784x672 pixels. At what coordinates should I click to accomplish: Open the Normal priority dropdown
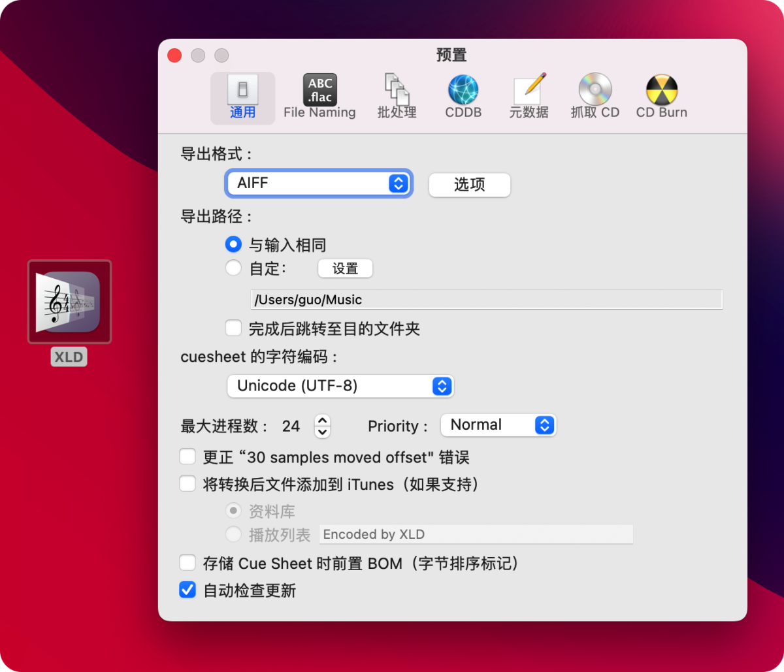tap(498, 425)
